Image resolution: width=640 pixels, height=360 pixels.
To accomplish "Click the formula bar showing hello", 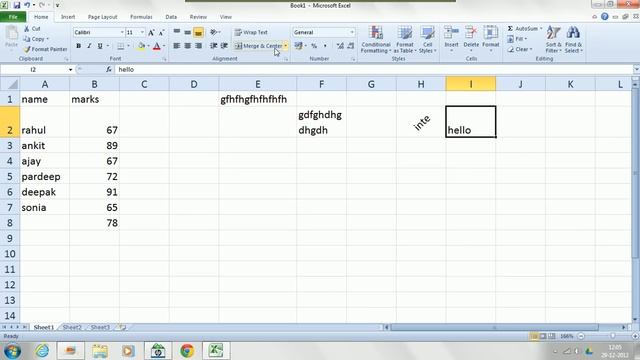I will (373, 70).
